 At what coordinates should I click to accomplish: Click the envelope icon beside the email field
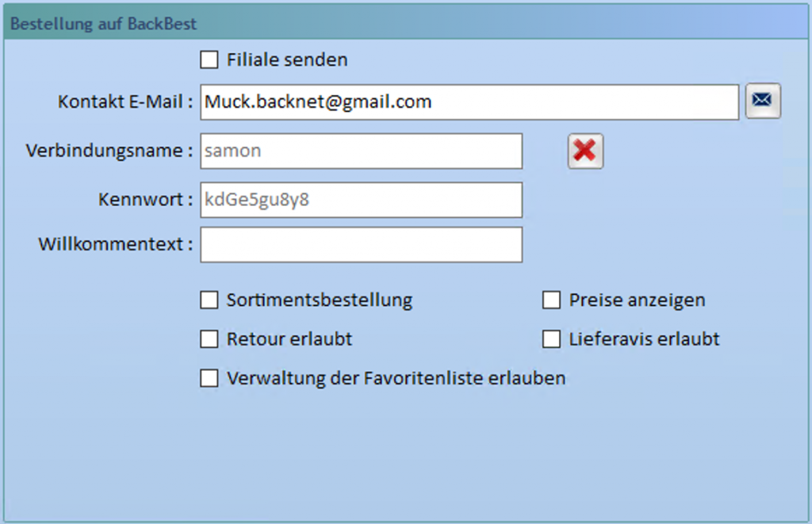coord(763,101)
